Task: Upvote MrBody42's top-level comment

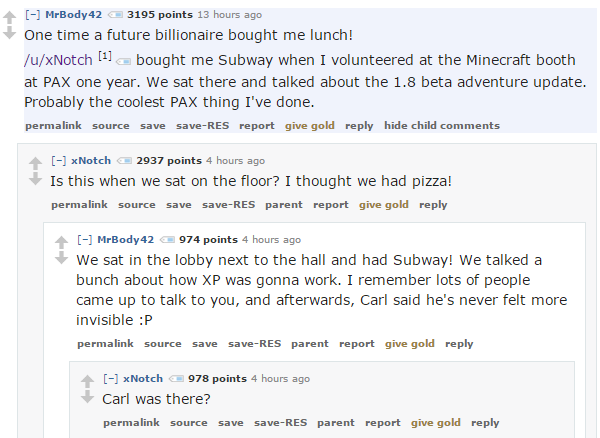Action: point(9,16)
